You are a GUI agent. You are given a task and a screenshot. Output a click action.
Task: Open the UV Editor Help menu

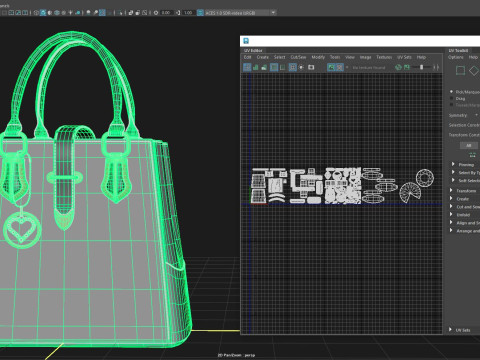pyautogui.click(x=421, y=57)
